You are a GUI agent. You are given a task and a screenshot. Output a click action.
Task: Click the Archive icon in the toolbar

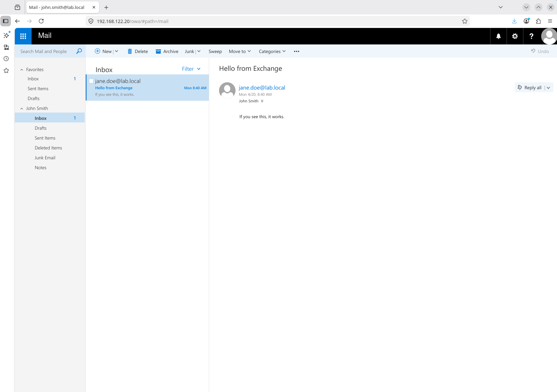click(158, 51)
